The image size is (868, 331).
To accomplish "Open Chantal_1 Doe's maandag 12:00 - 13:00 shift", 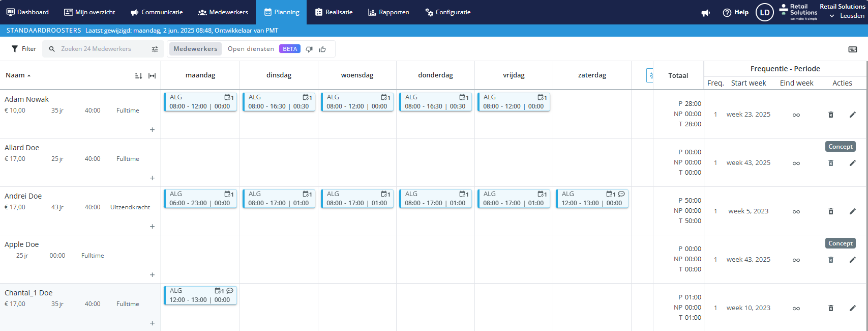I will pos(200,295).
